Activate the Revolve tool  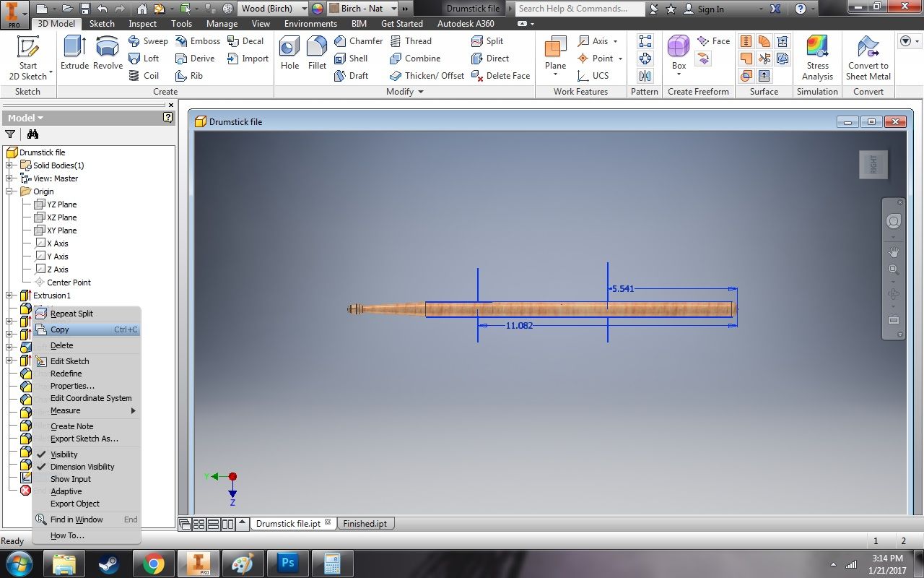click(x=107, y=54)
